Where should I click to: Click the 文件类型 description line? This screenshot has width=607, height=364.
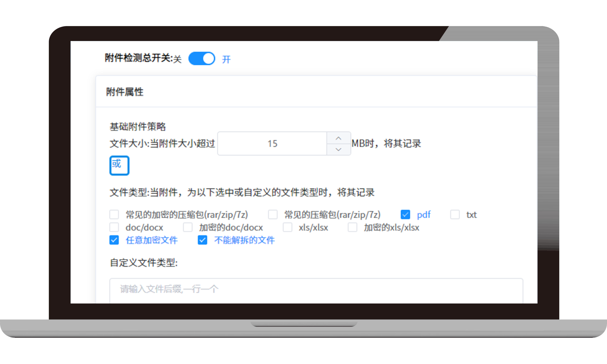(x=242, y=192)
